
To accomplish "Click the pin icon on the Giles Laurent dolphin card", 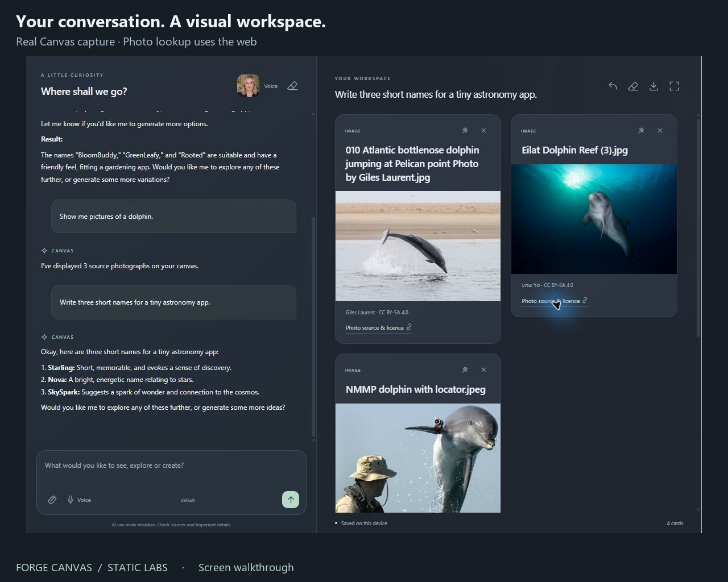I will coord(465,131).
